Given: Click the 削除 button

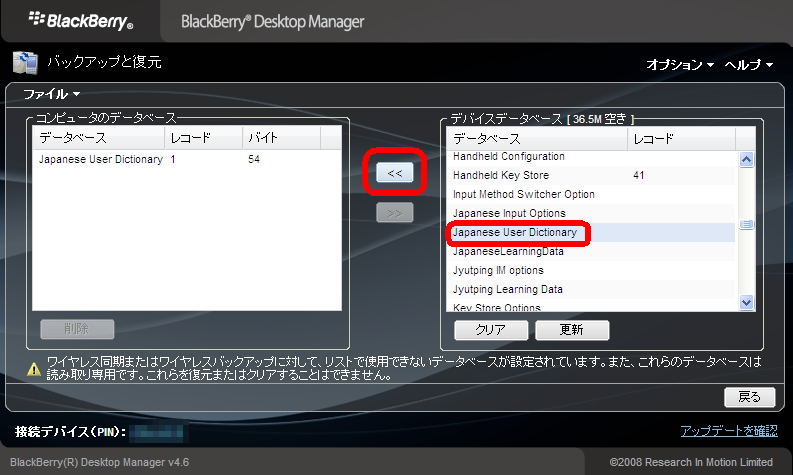Looking at the screenshot, I should [x=77, y=329].
